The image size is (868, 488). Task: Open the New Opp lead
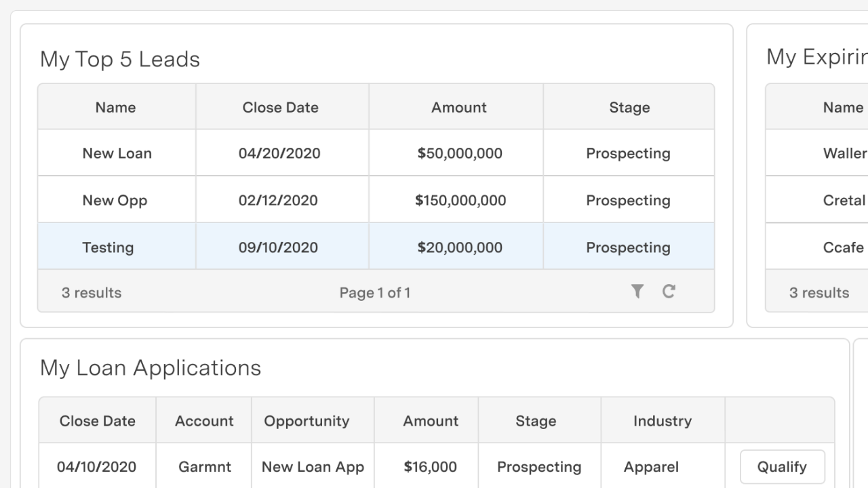tap(115, 201)
